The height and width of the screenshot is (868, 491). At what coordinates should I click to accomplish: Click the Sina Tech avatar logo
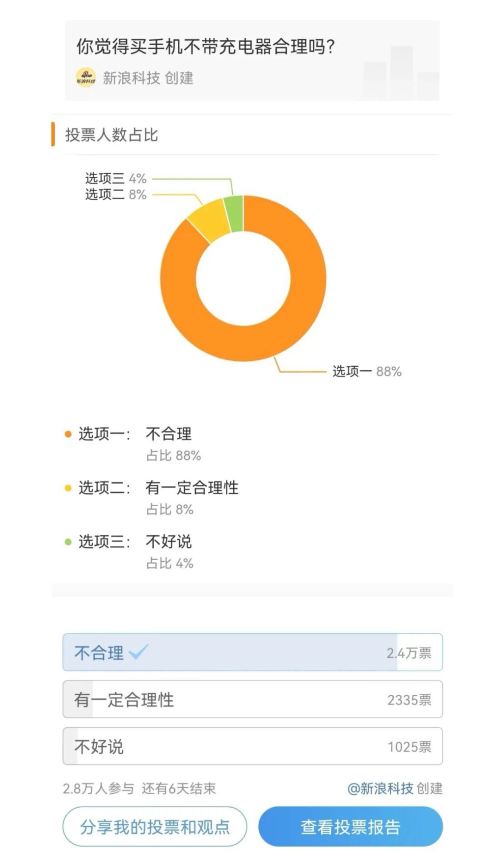85,78
